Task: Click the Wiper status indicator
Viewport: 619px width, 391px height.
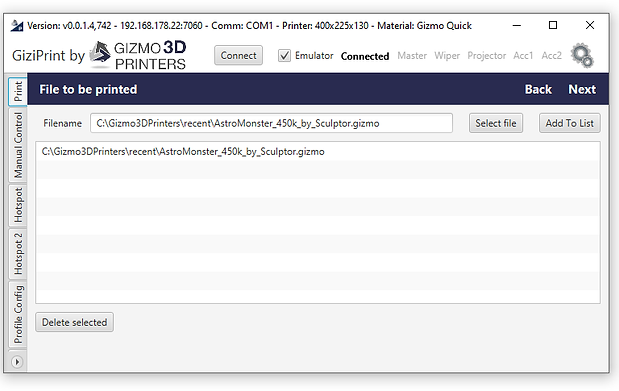Action: tap(447, 56)
